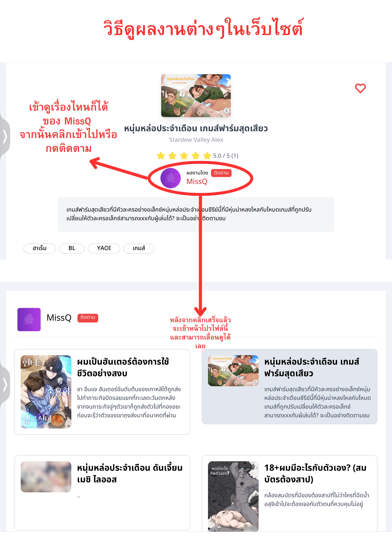This screenshot has width=392, height=545.
Task: Open the hunter manhwa cover thumbnail
Action: point(46,392)
